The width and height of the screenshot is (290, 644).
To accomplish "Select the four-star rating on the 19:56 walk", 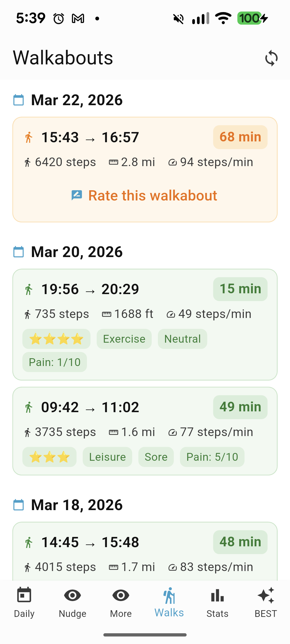I will pyautogui.click(x=56, y=339).
